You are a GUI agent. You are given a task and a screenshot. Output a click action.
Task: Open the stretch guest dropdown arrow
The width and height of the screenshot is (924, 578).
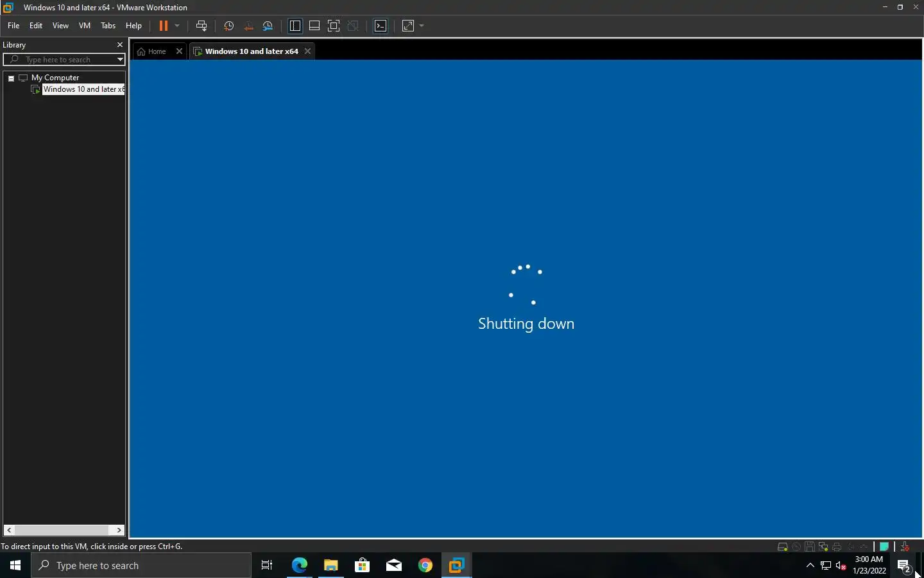coord(422,26)
